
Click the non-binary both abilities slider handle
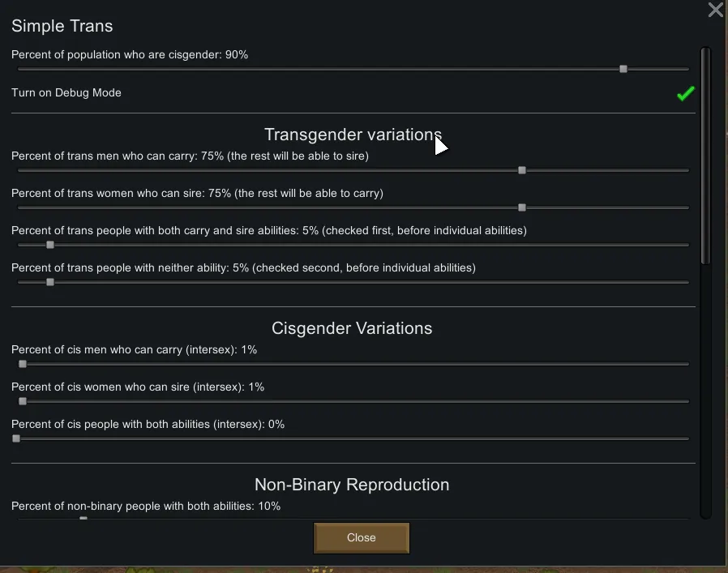(84, 518)
